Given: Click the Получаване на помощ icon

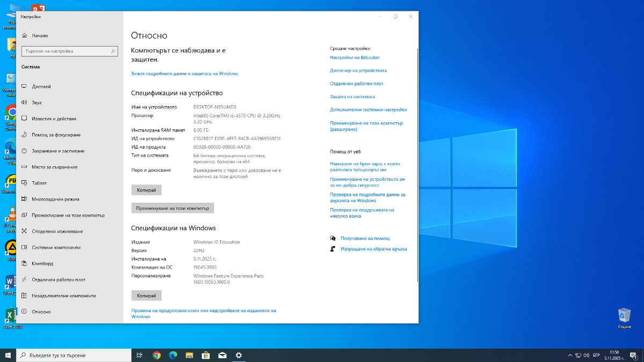Looking at the screenshot, I should point(333,238).
